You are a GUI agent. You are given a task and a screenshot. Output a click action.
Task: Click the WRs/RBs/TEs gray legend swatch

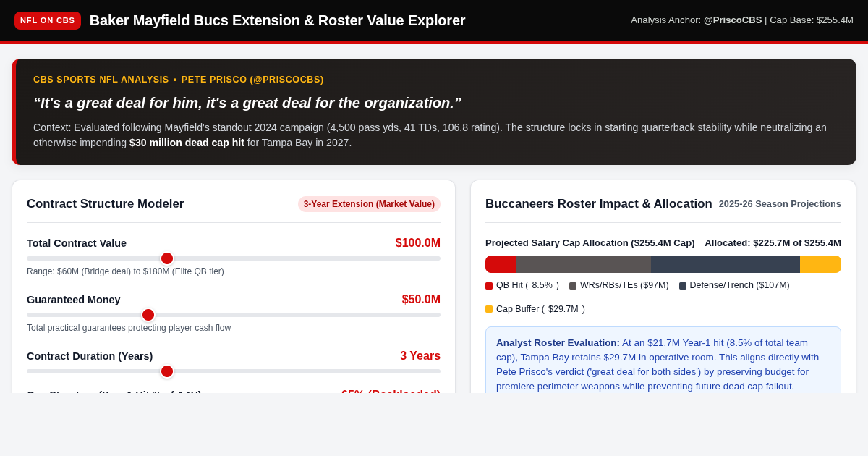(x=573, y=286)
